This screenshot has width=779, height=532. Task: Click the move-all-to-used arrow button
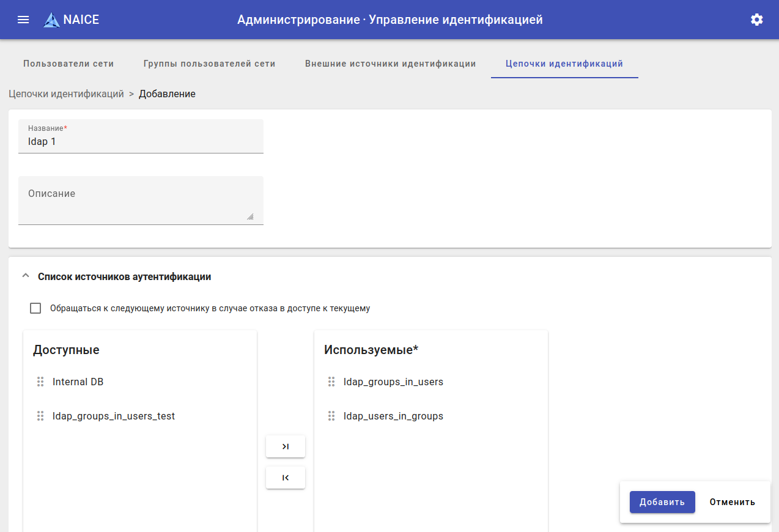286,446
